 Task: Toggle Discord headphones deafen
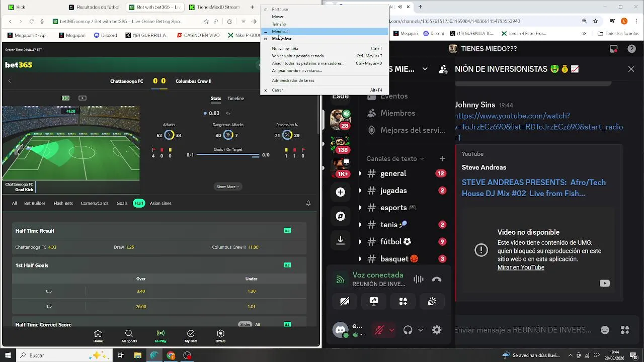click(x=408, y=330)
